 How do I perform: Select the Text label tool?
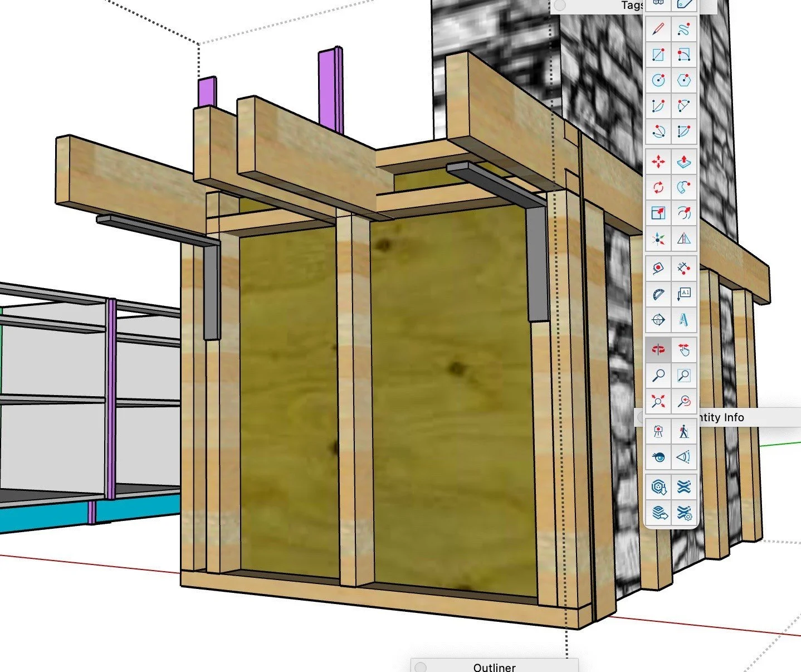[x=684, y=294]
